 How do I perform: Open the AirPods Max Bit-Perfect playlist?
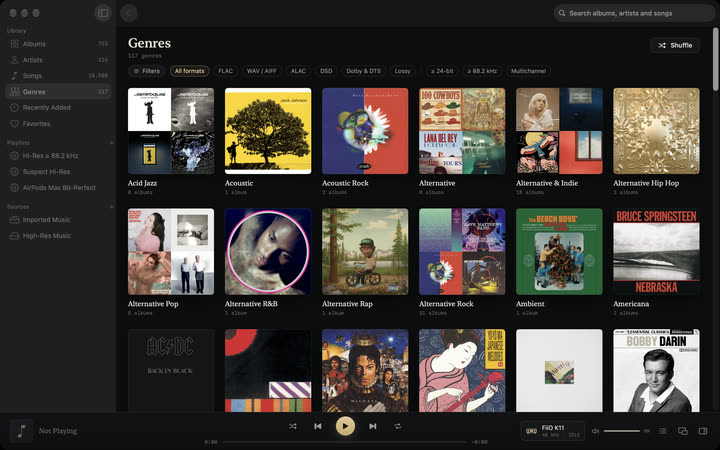[x=58, y=187]
